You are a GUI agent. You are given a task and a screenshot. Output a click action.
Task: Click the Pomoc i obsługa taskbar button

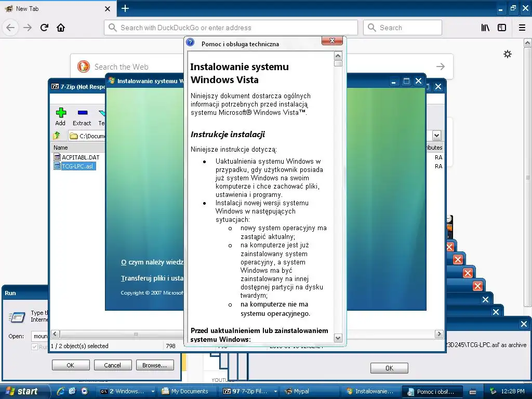pos(432,392)
